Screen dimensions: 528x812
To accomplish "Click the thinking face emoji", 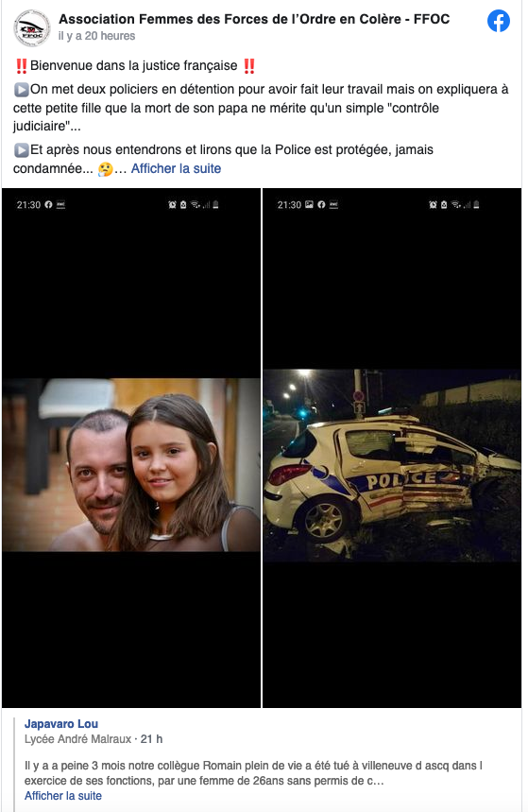I will [105, 169].
